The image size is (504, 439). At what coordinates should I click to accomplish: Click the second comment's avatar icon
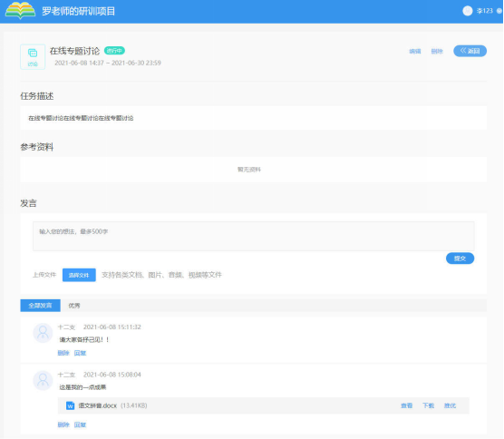[x=43, y=380]
